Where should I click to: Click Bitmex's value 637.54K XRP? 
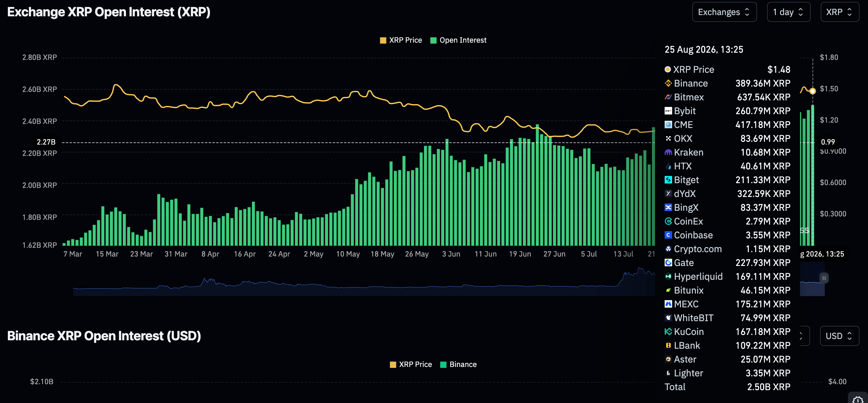[763, 97]
